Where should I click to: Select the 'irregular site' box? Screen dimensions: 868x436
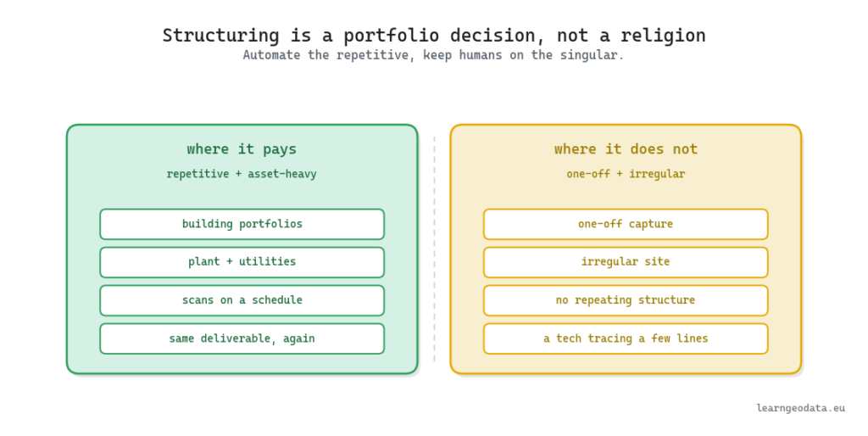[626, 262]
